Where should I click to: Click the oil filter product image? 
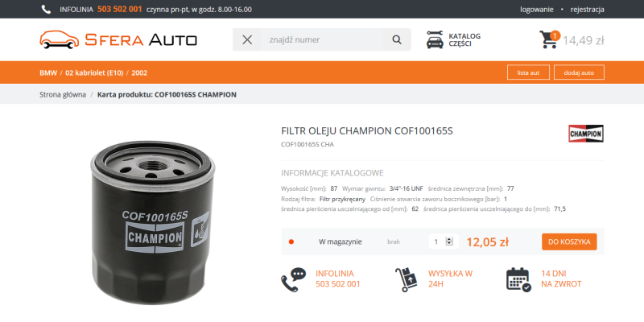(x=152, y=222)
